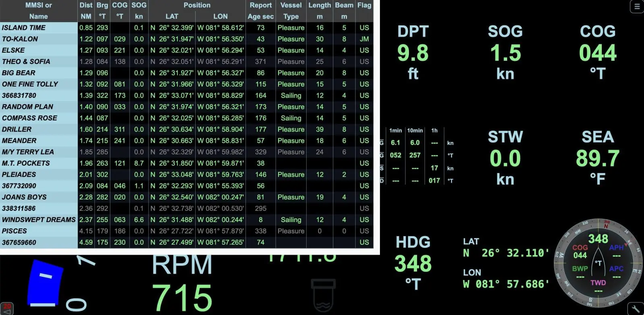
Task: Click the compass APC label
Action: [616, 269]
